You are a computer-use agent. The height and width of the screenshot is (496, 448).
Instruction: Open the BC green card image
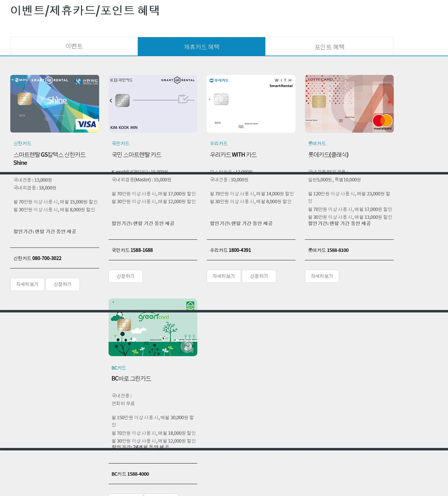pos(153,327)
